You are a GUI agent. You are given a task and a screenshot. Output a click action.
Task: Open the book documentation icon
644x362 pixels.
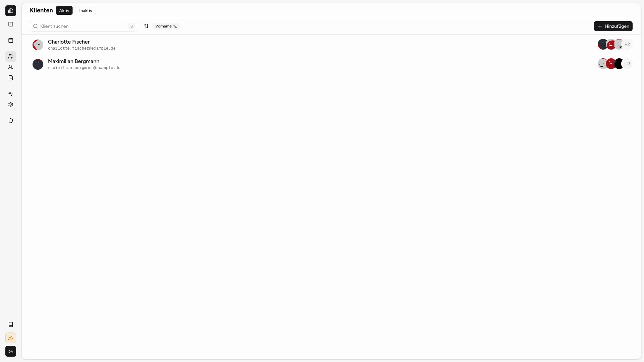coord(11,324)
